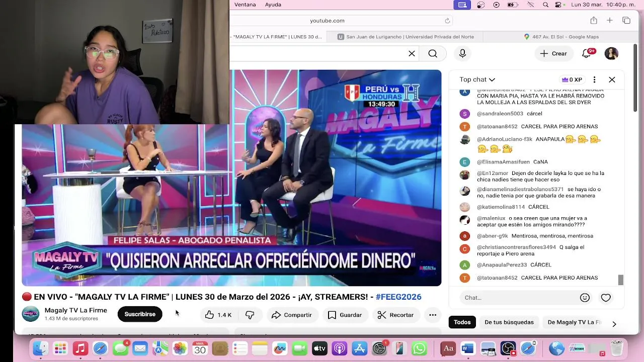Click the Compartir button
The height and width of the screenshot is (362, 644).
(x=292, y=315)
